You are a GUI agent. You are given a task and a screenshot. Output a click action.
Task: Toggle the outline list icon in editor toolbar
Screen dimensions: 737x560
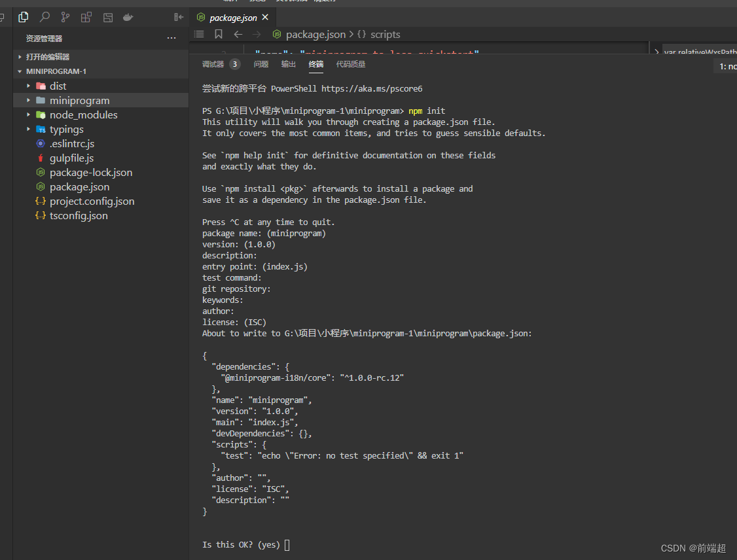(199, 34)
